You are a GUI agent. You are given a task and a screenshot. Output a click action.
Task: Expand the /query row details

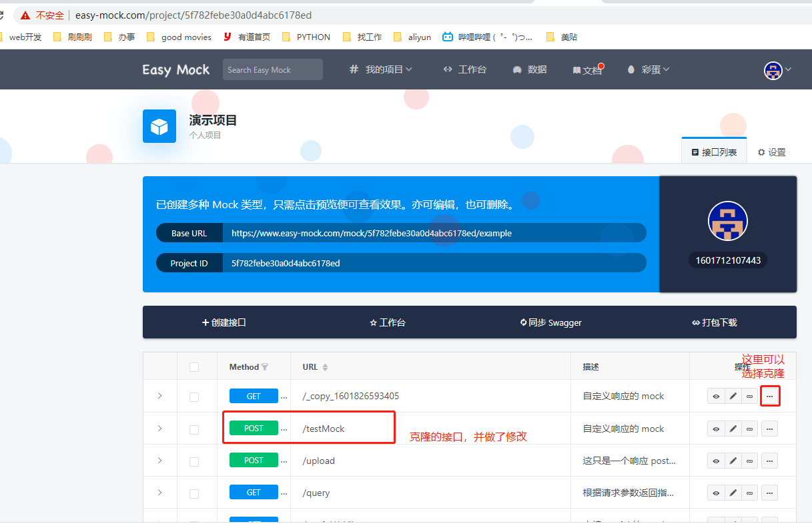[x=159, y=492]
